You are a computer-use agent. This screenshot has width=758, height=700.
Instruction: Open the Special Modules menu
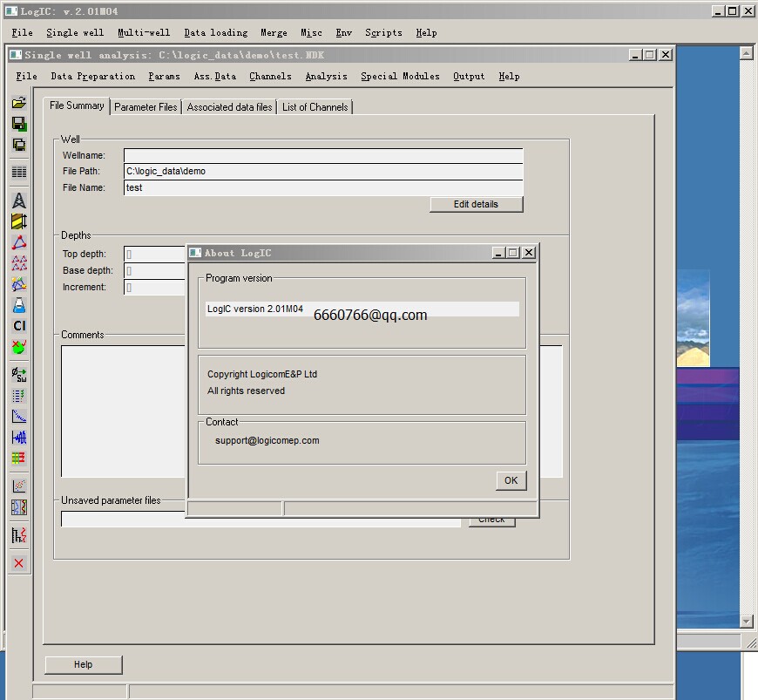(400, 77)
